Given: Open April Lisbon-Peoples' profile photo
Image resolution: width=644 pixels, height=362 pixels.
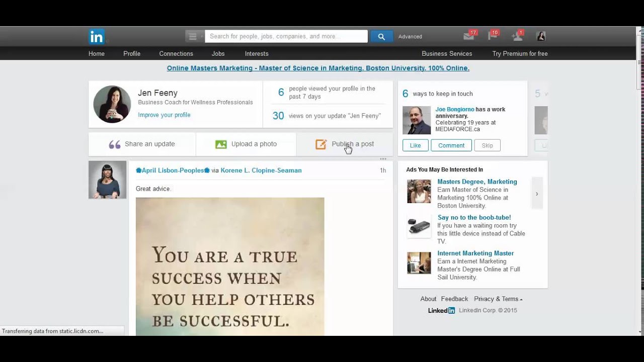Looking at the screenshot, I should pyautogui.click(x=108, y=179).
